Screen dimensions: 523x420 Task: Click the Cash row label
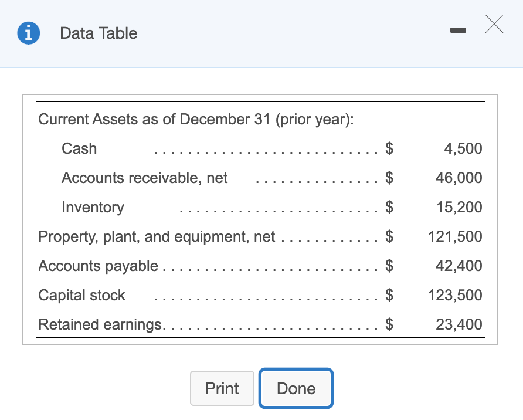(x=79, y=148)
